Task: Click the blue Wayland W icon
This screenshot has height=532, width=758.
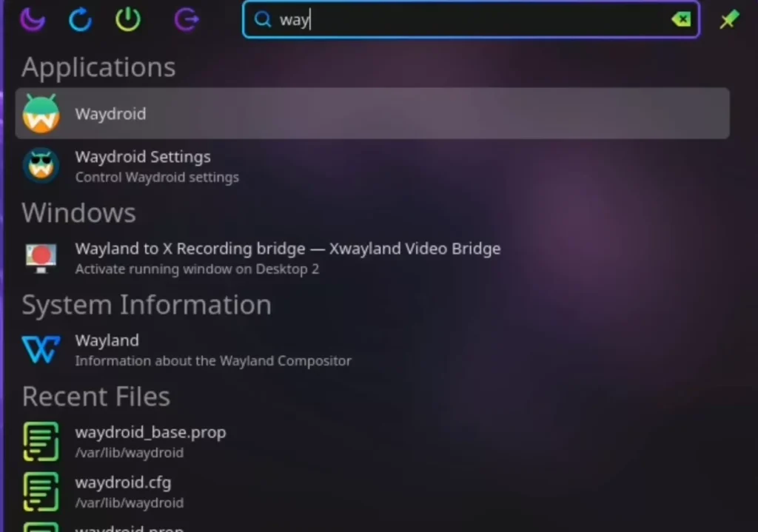Action: tap(41, 349)
